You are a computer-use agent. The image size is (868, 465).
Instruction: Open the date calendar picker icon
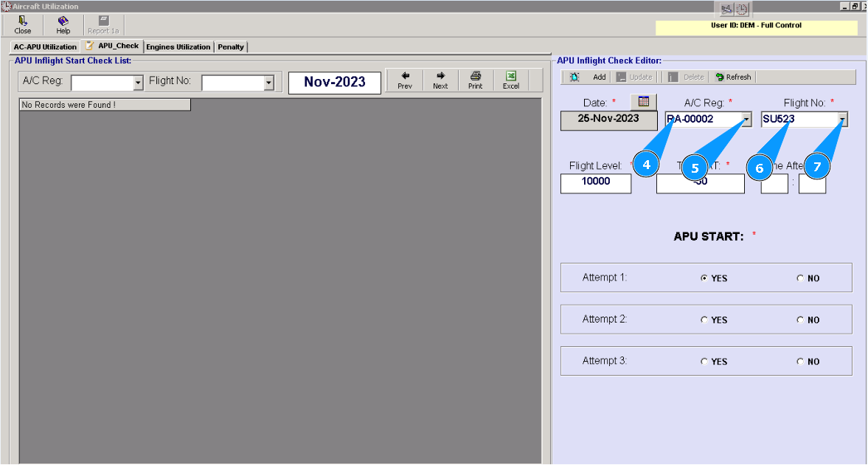643,101
